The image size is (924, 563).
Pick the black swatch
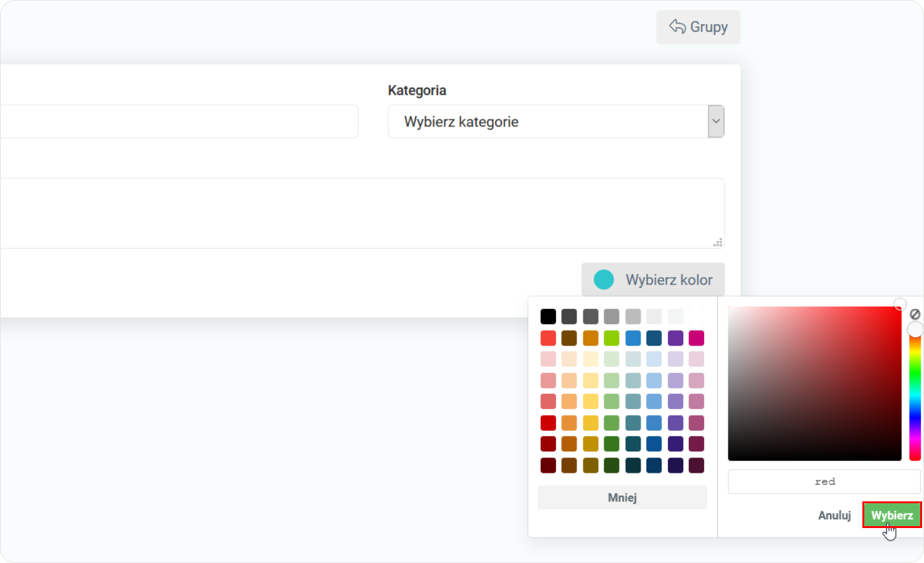click(548, 316)
